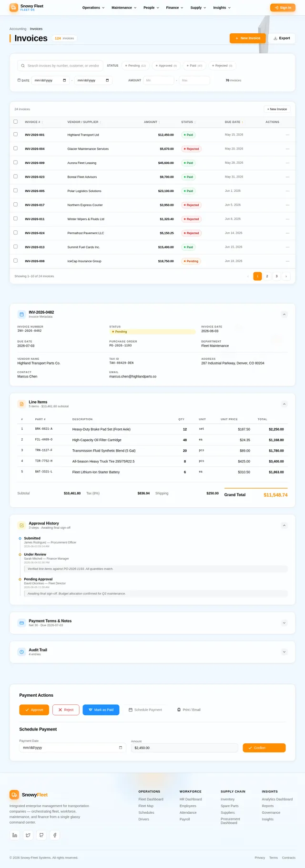Open row actions menu for INV-2026-024

click(x=287, y=233)
